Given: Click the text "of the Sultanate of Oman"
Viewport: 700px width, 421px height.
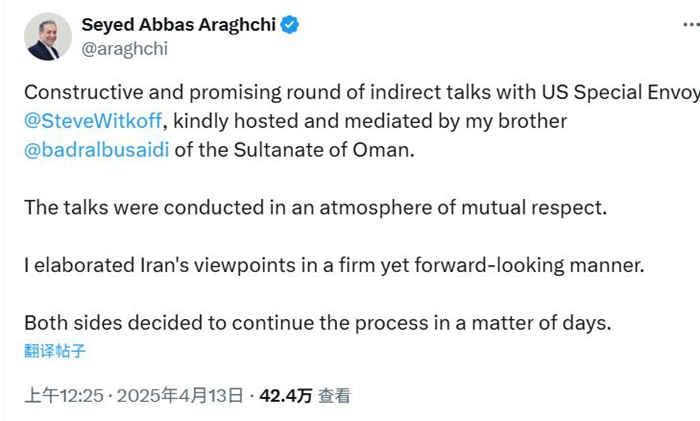Looking at the screenshot, I should tap(265, 152).
